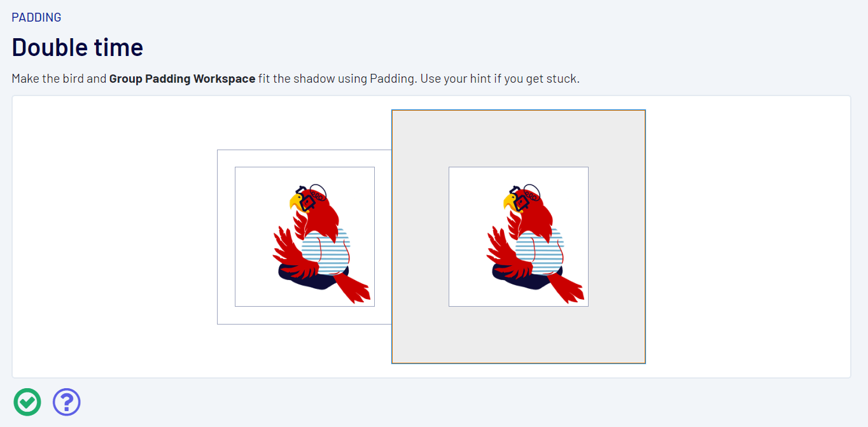The width and height of the screenshot is (868, 427).
Task: Click empty white canvas left of shadow
Action: click(115, 237)
